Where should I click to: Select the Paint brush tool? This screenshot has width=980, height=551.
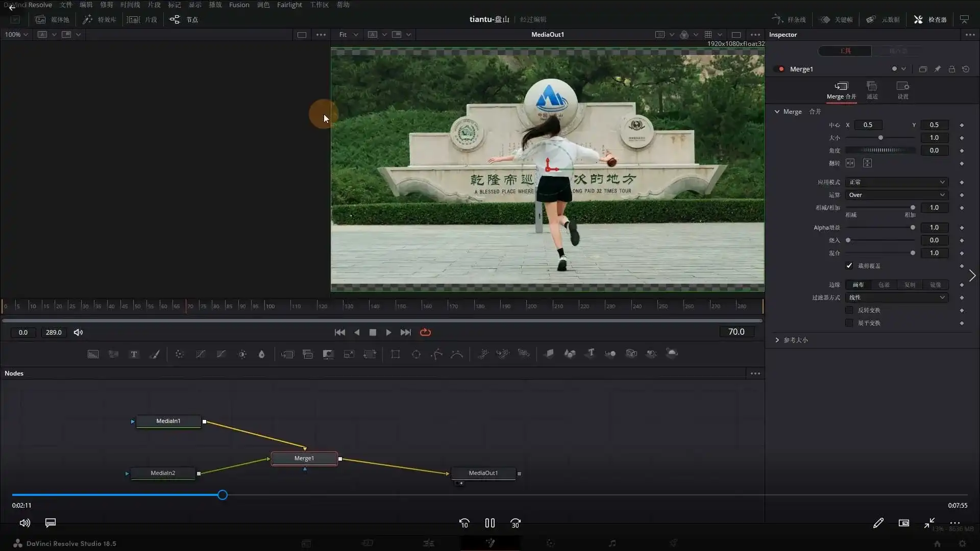pyautogui.click(x=154, y=354)
